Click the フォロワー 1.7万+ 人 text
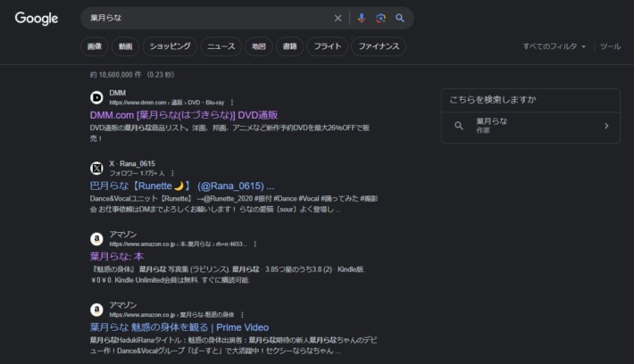The image size is (634, 364). 137,173
